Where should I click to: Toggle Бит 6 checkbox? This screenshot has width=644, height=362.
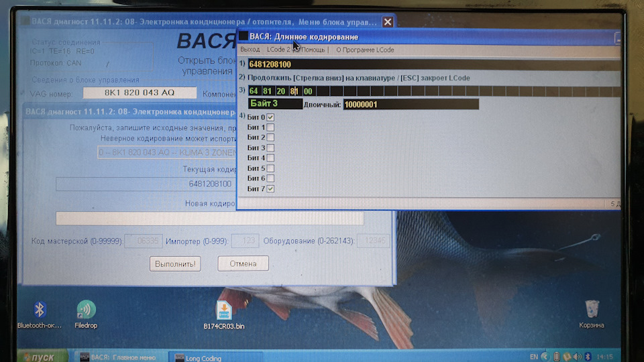270,178
